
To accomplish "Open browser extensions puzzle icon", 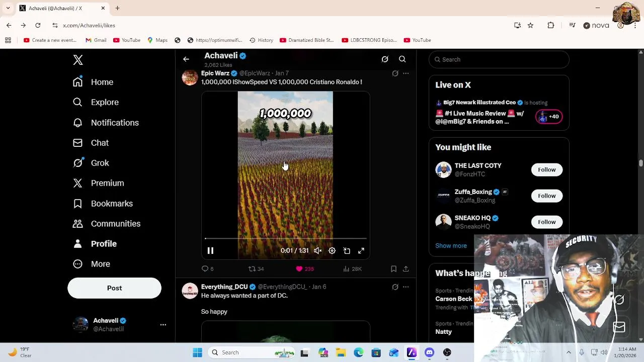I will pyautogui.click(x=551, y=25).
